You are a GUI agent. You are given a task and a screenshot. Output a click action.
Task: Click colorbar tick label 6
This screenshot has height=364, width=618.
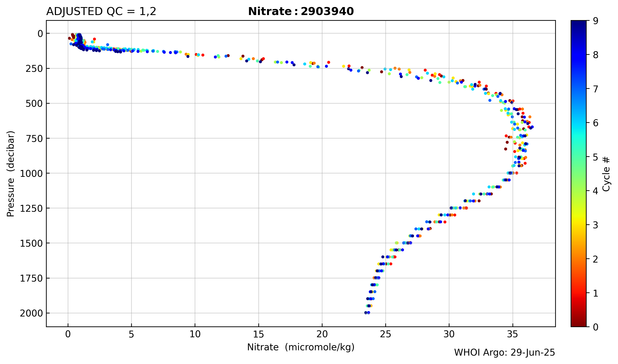[x=596, y=123]
